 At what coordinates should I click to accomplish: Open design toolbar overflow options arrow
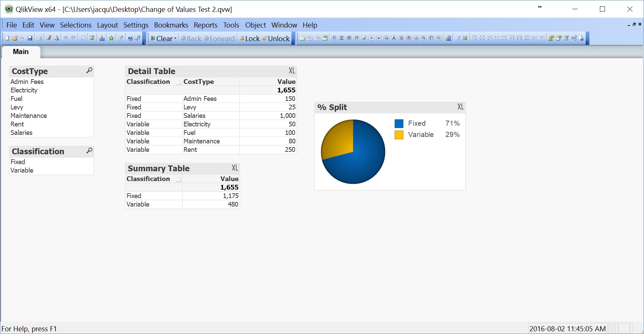(588, 43)
